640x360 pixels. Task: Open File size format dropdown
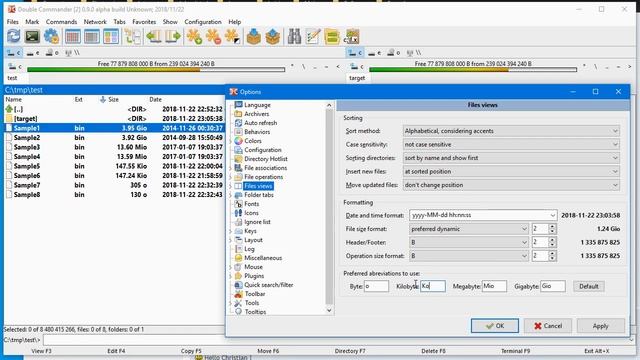469,229
